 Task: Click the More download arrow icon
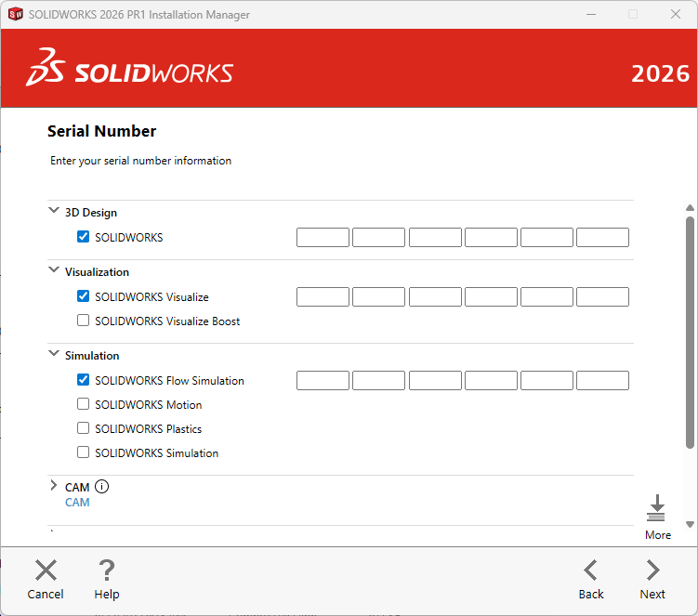tap(657, 509)
